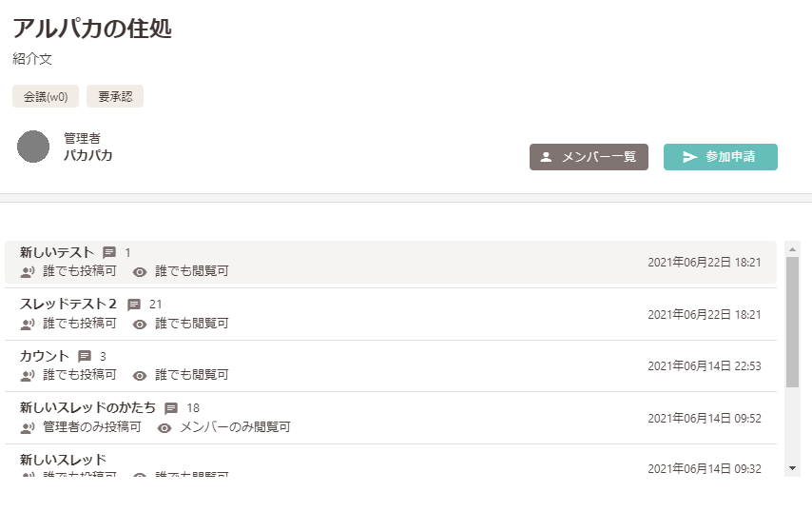The image size is (812, 512).
Task: Click the posting-permission icon under カウント
Action: pos(28,376)
